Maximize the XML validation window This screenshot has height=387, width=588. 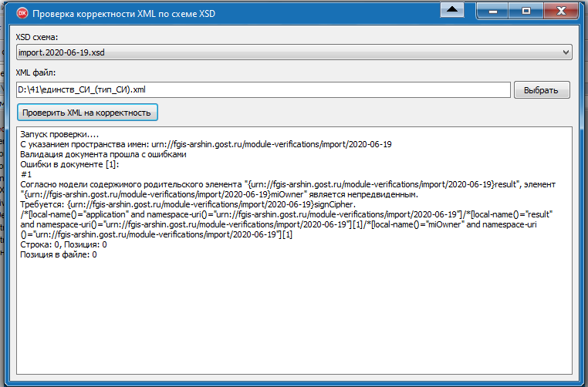(x=525, y=10)
